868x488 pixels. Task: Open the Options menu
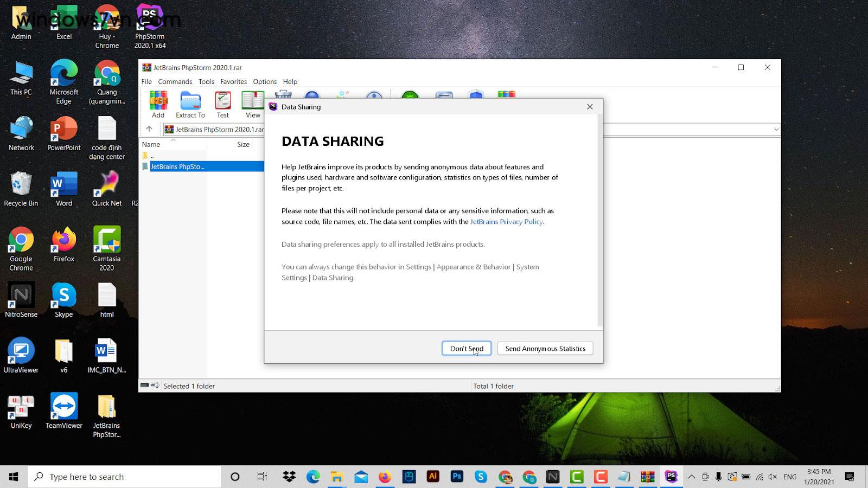point(265,82)
